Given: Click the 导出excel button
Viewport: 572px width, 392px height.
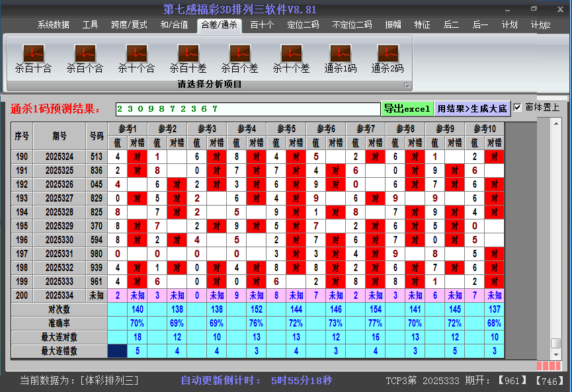Looking at the screenshot, I should [407, 108].
